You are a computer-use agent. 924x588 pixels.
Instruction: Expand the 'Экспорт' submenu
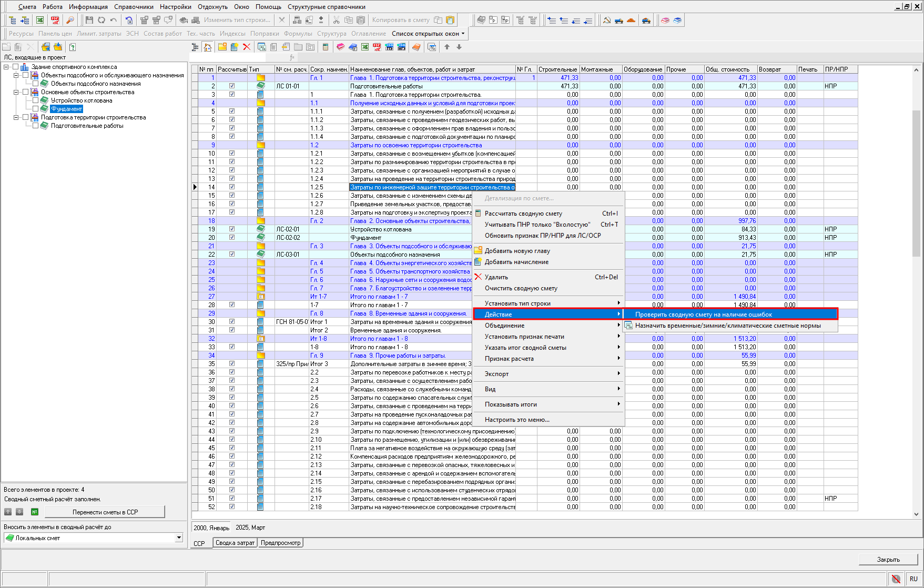(549, 374)
